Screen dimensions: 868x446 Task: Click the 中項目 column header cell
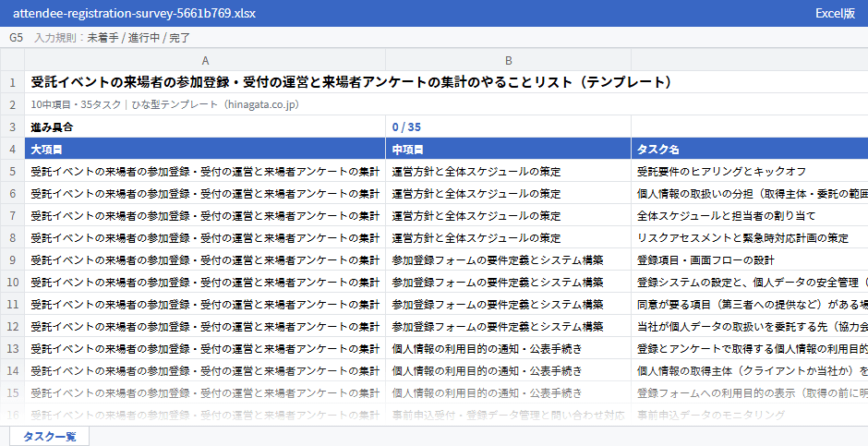(x=508, y=149)
